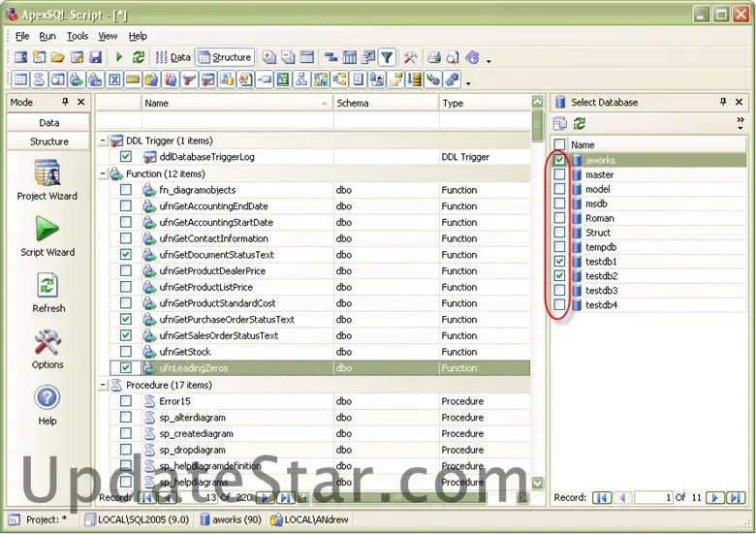
Task: Click refresh icon in Select Database panel
Action: click(579, 123)
